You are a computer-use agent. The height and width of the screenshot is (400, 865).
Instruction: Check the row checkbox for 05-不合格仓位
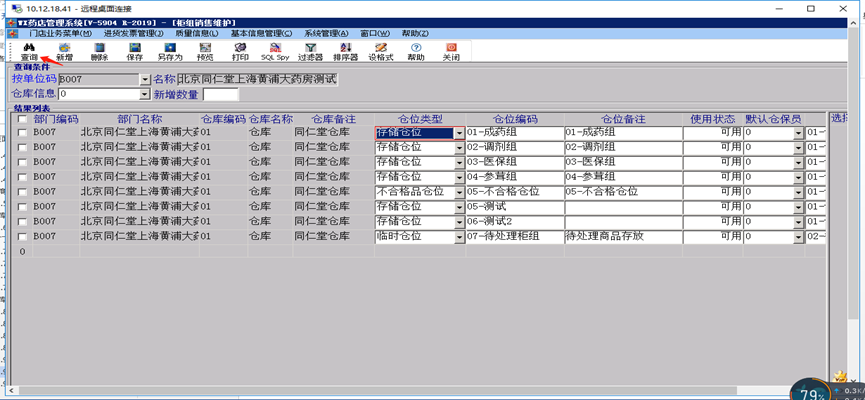(x=22, y=192)
